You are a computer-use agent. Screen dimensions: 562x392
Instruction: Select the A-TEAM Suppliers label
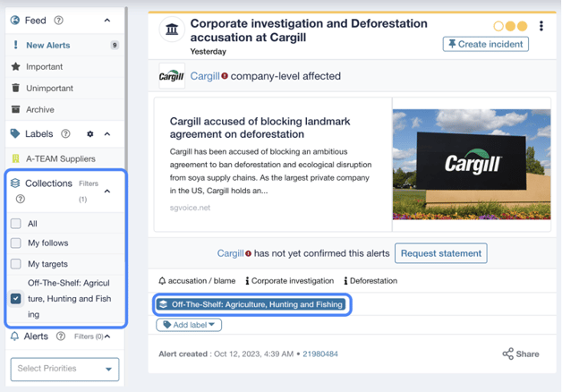(61, 158)
